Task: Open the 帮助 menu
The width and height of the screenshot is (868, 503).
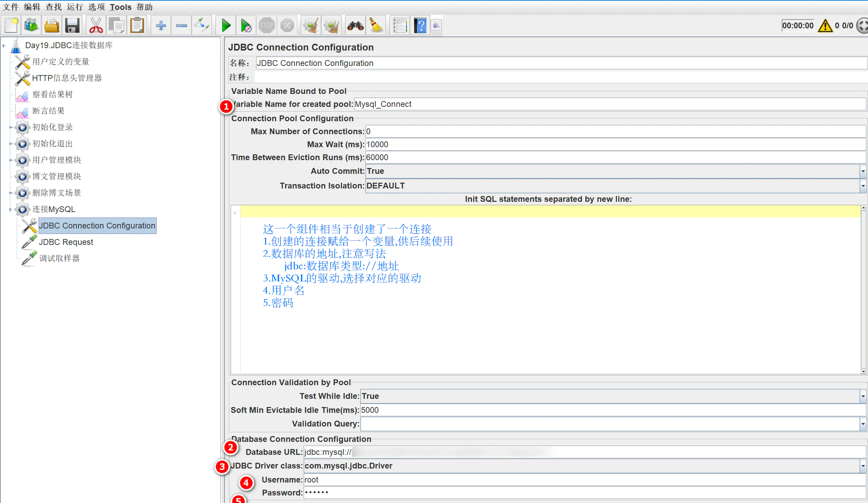Action: point(144,7)
